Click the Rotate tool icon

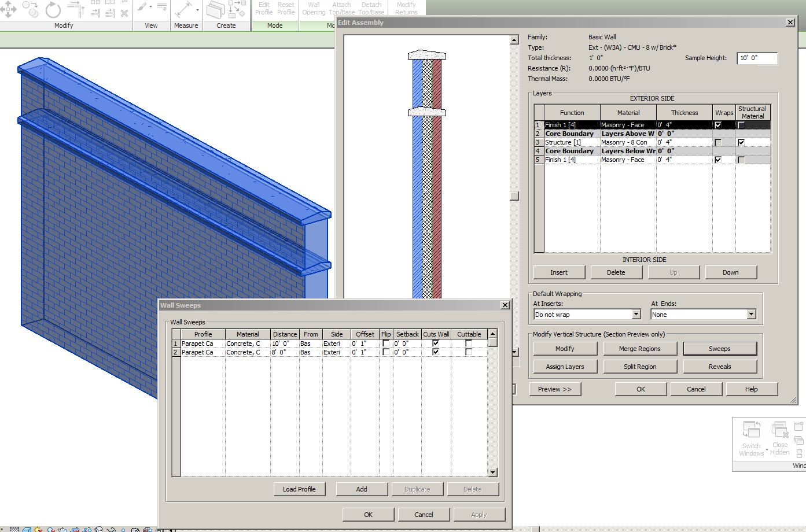[53, 9]
